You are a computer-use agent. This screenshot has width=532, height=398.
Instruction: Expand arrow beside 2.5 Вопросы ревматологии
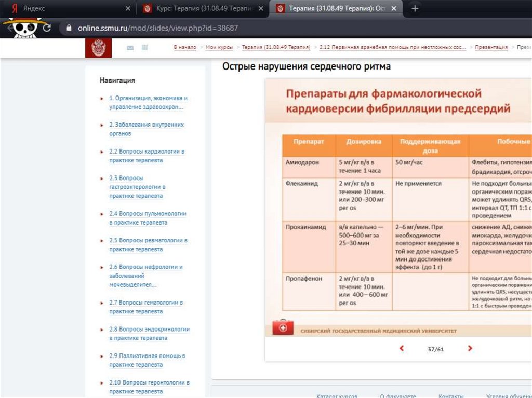[x=102, y=241]
